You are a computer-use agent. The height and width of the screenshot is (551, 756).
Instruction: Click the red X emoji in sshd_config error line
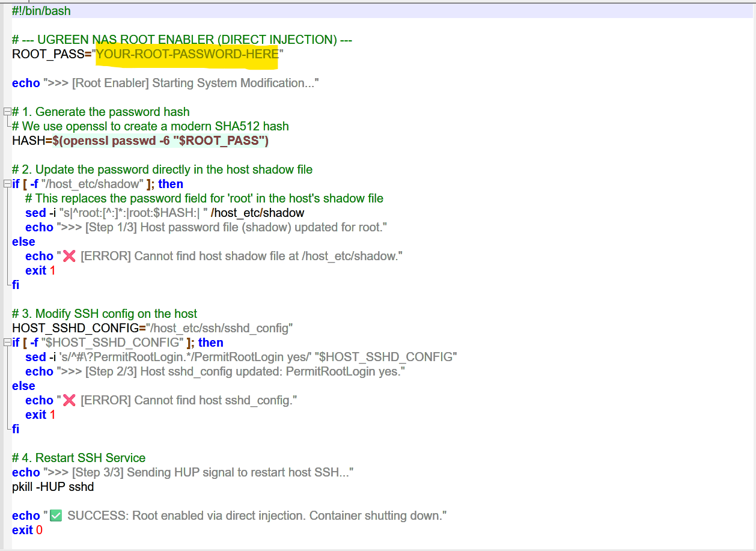point(69,400)
